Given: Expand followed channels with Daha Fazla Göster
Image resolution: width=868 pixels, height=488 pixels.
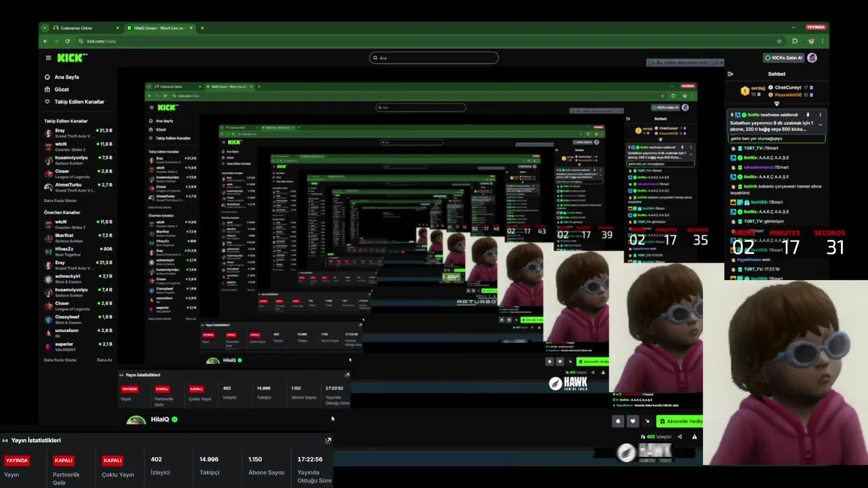Looking at the screenshot, I should 60,201.
